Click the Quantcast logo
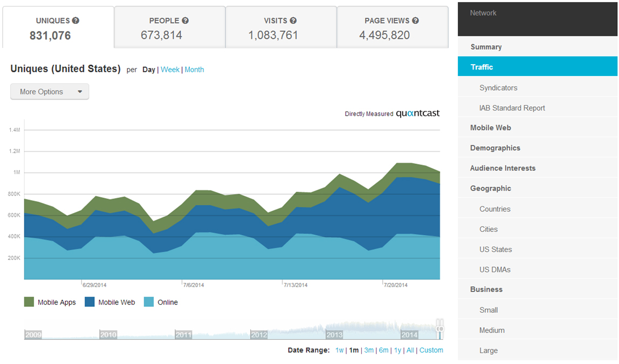The image size is (619, 364). tap(417, 113)
